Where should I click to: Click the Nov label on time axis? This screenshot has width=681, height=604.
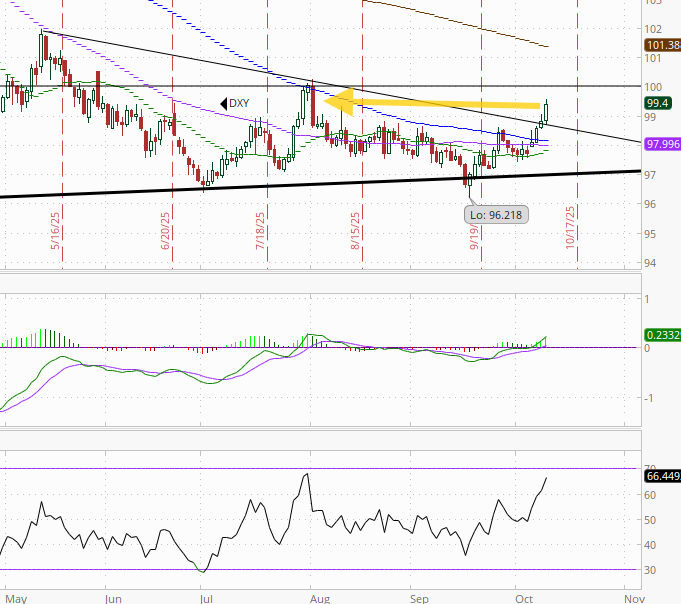coord(635,599)
